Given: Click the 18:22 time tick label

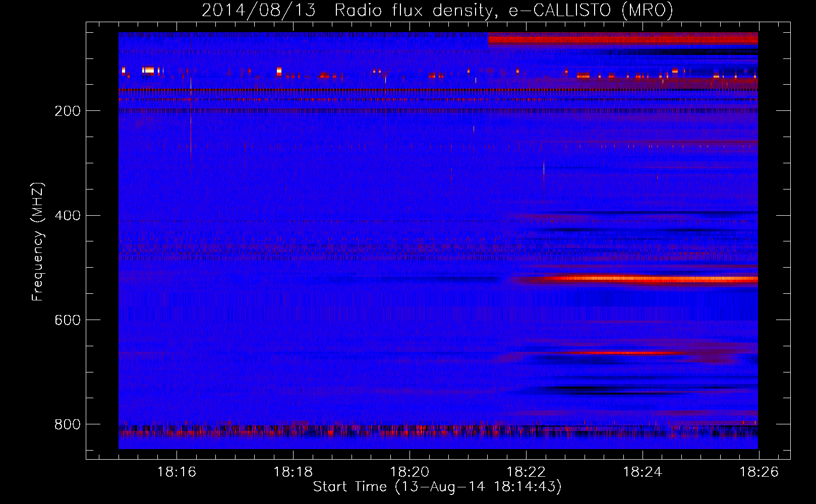Looking at the screenshot, I should tap(526, 472).
